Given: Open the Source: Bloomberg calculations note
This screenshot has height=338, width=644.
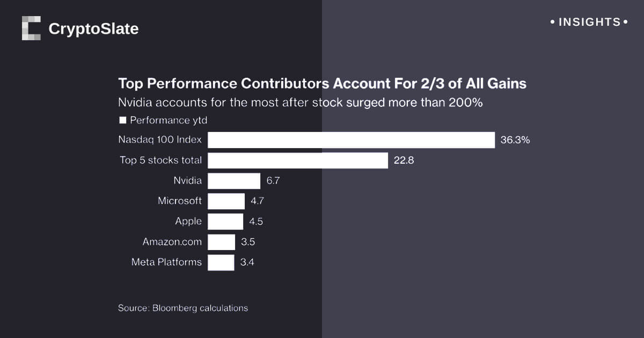Looking at the screenshot, I should (x=183, y=308).
